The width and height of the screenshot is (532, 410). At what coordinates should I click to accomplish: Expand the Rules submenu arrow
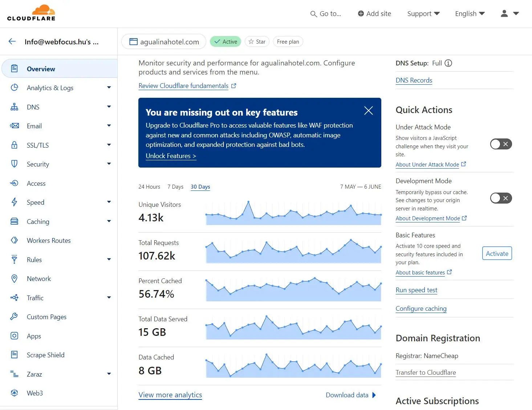[x=109, y=259]
